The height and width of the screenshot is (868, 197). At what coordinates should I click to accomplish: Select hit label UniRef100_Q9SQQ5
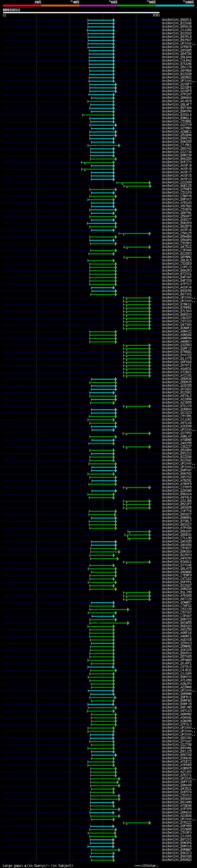[x=177, y=50]
